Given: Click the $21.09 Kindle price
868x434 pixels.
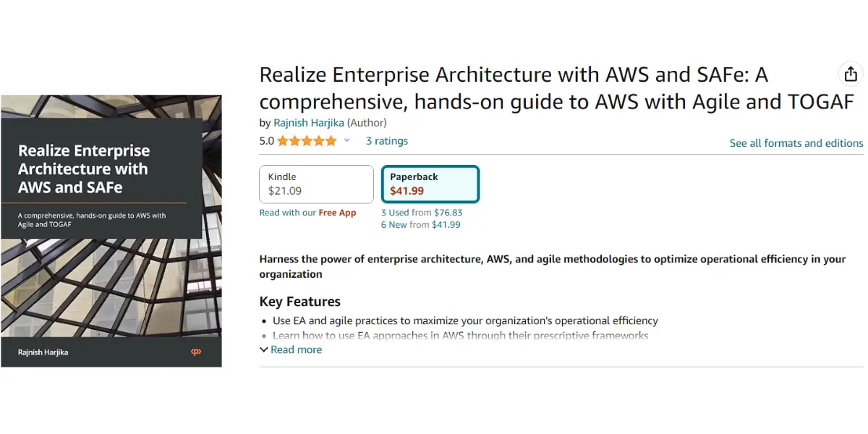Looking at the screenshot, I should click(x=285, y=191).
